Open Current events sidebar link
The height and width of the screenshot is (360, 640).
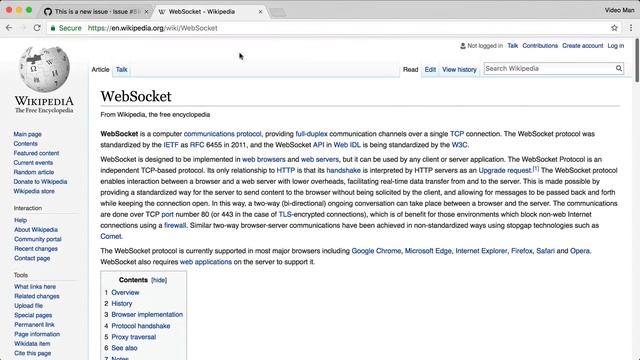click(33, 162)
